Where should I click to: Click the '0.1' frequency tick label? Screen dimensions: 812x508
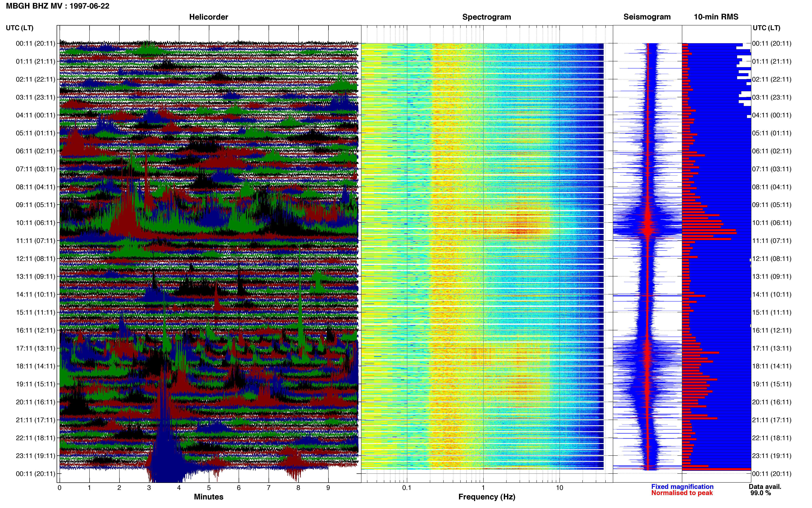pyautogui.click(x=407, y=487)
